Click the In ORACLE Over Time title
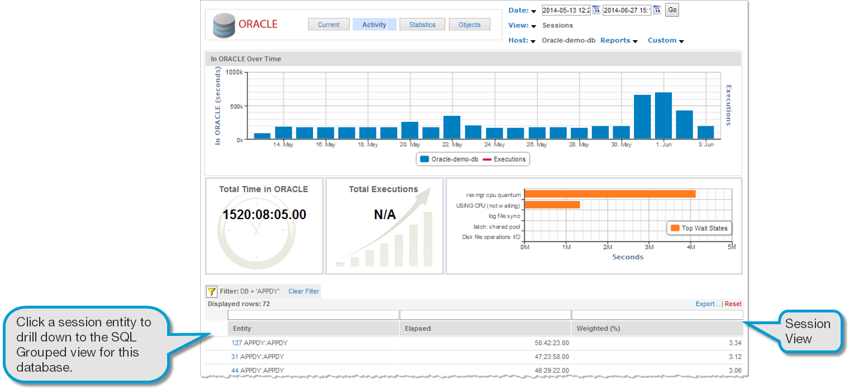Image resolution: width=868 pixels, height=389 pixels. tap(246, 59)
